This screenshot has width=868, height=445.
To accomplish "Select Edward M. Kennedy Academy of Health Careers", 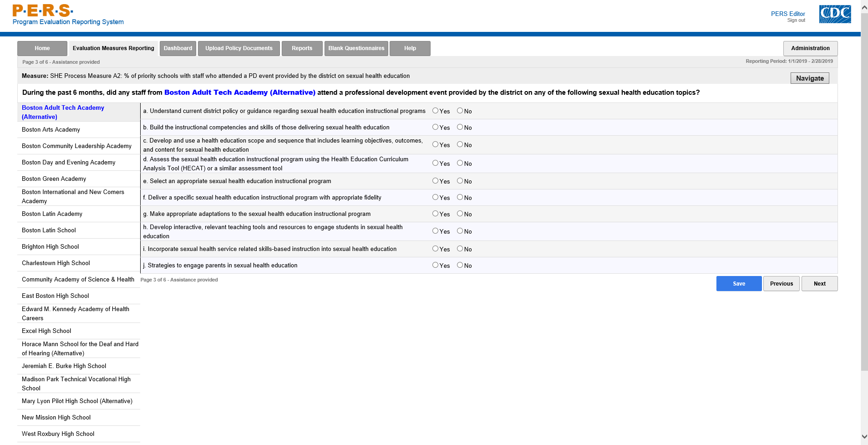I will point(79,313).
